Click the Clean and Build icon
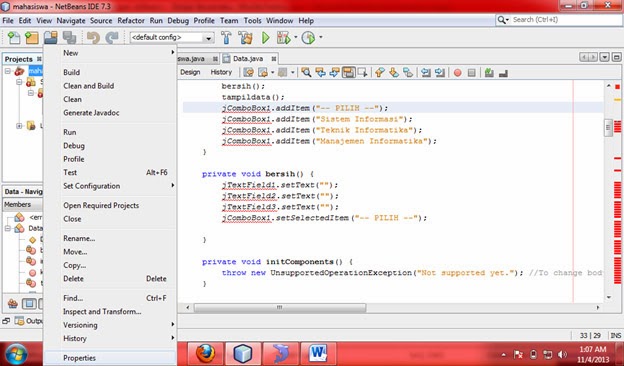This screenshot has width=624, height=366. (246, 38)
